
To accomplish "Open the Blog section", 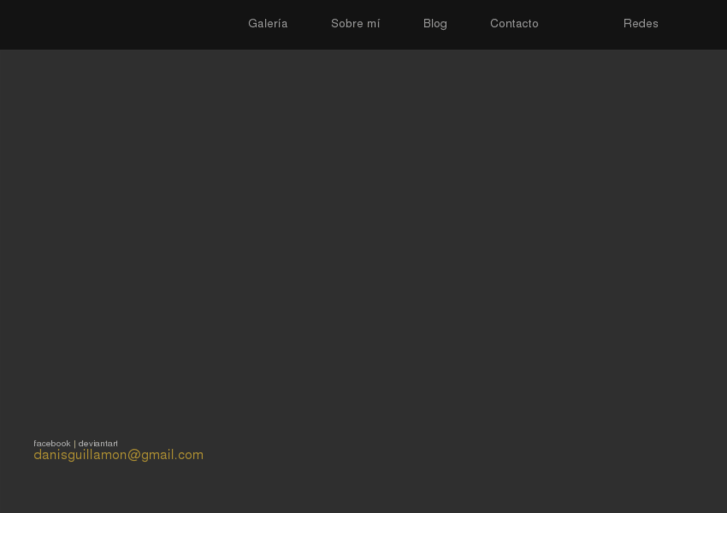I will click(x=435, y=24).
